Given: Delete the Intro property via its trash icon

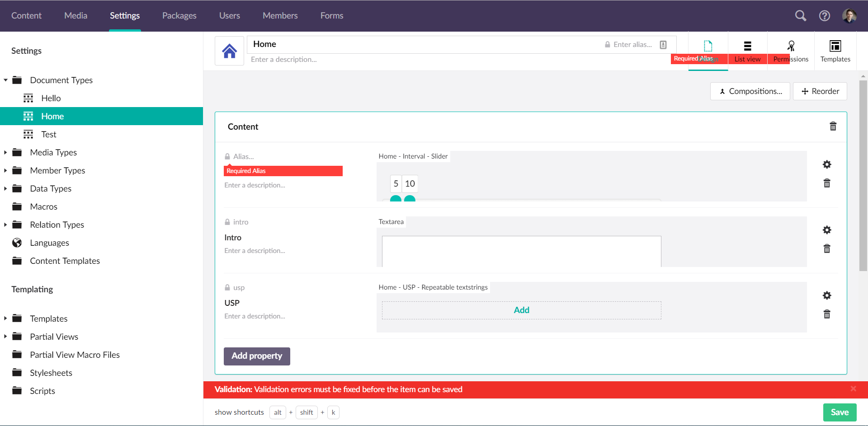Looking at the screenshot, I should (x=827, y=249).
